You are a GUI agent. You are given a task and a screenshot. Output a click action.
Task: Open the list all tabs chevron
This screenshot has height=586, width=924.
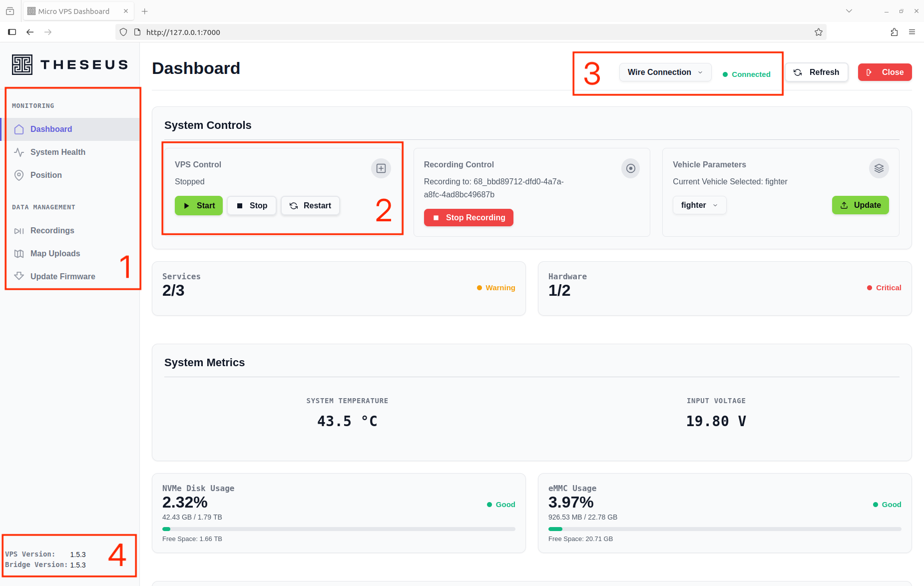[x=849, y=11]
